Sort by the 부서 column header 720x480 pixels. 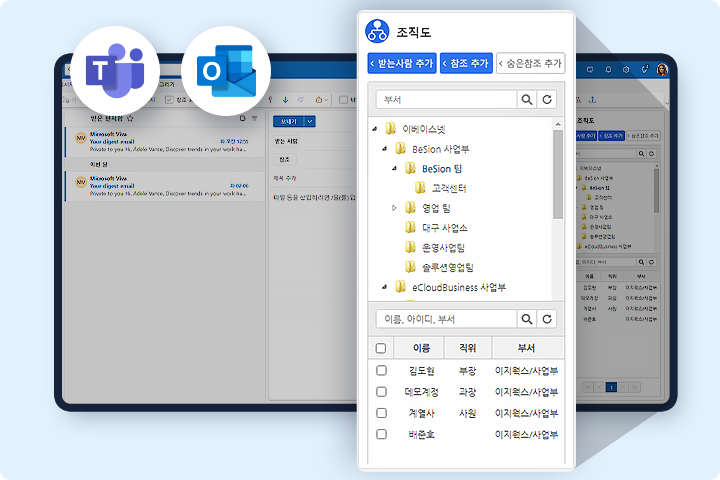coord(526,348)
